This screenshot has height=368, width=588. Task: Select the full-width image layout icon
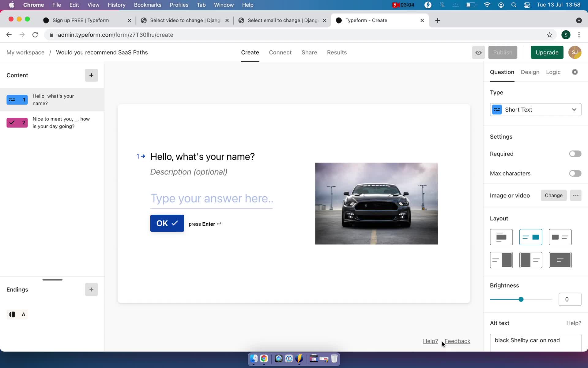560,260
